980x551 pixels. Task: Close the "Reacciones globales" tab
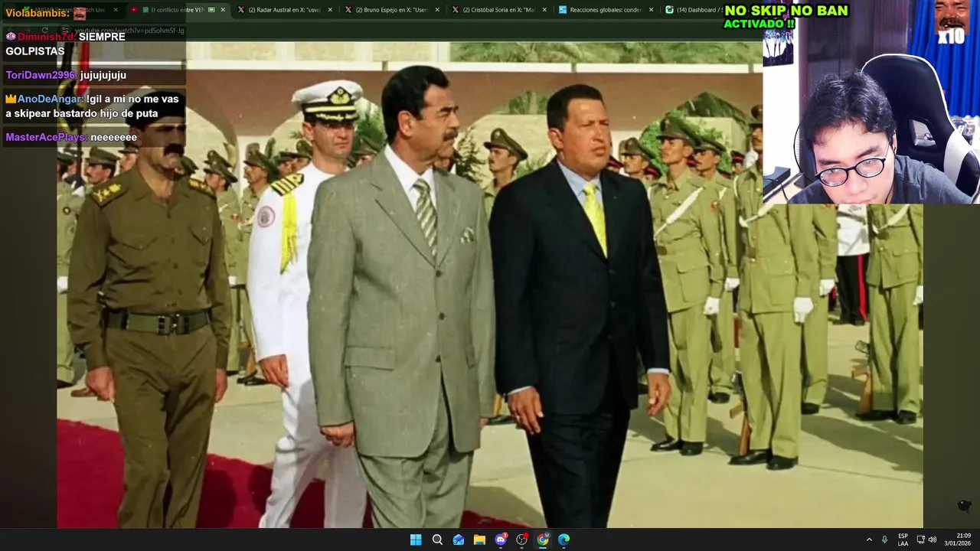[652, 10]
